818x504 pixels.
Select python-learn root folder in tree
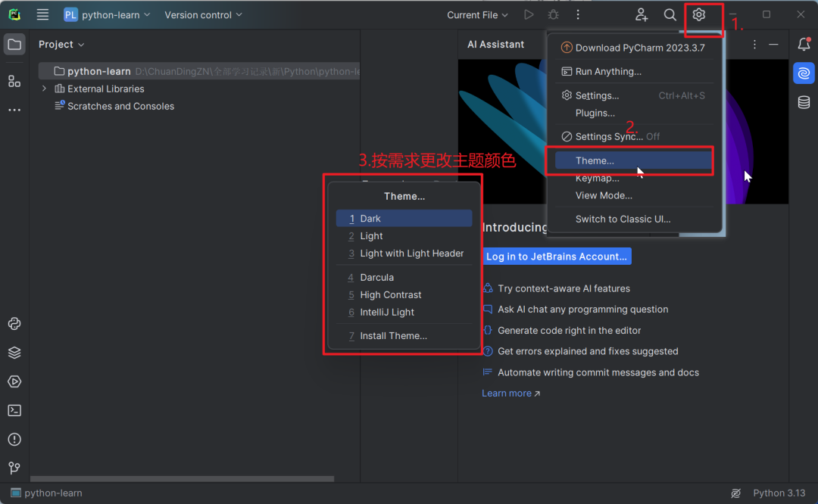click(200, 71)
